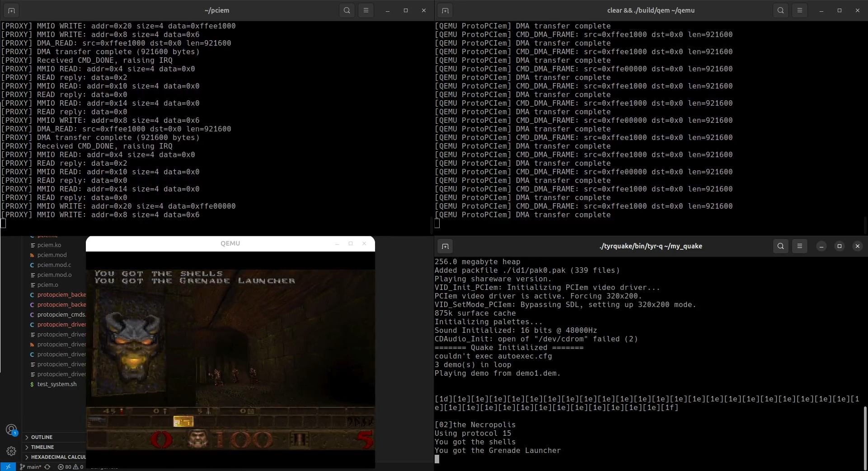
Task: Click the remote window status icon
Action: tap(8, 466)
